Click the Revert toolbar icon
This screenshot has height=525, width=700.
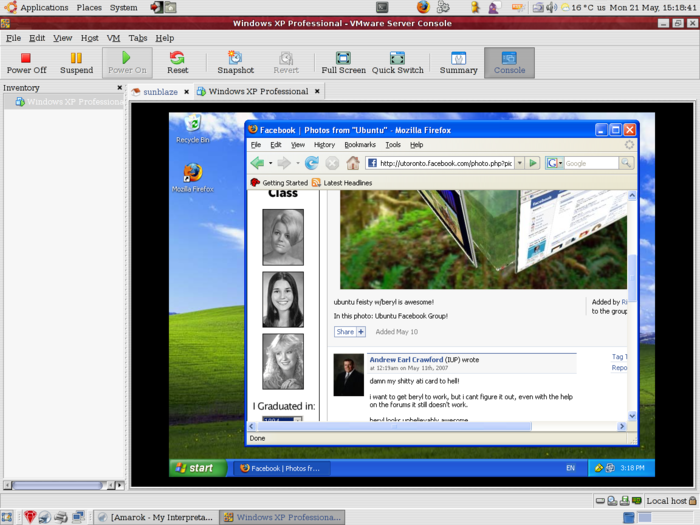point(286,63)
